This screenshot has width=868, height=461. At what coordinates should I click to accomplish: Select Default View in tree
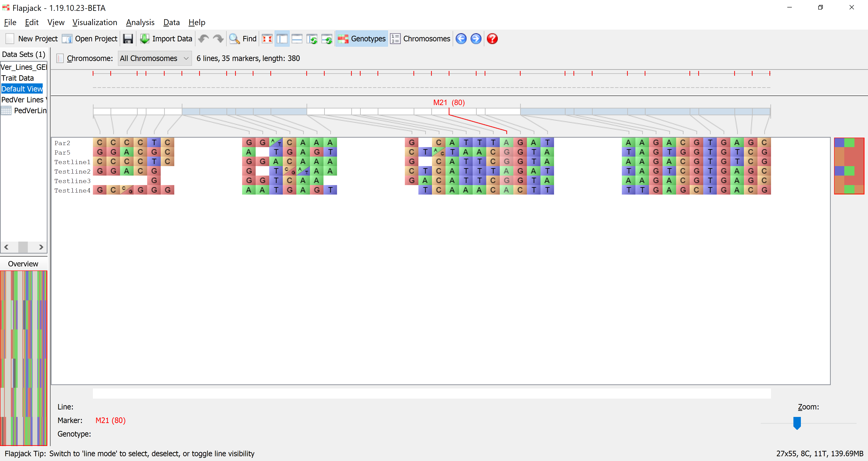22,89
